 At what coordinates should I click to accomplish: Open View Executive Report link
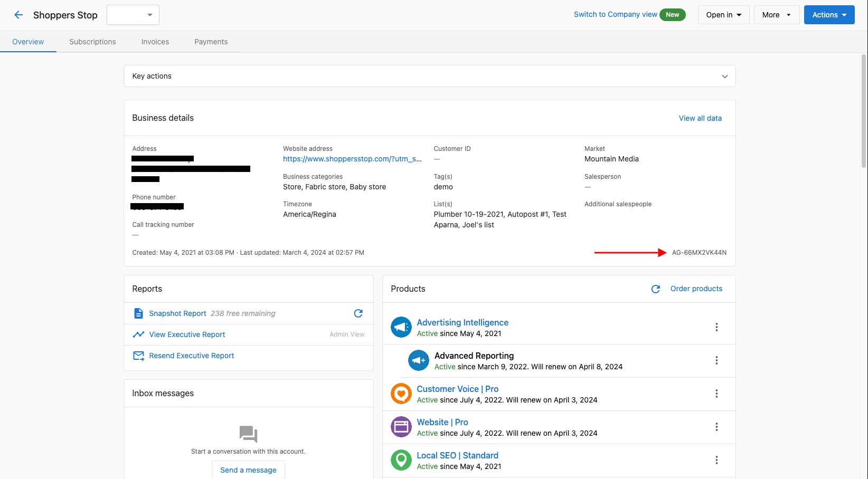[187, 334]
